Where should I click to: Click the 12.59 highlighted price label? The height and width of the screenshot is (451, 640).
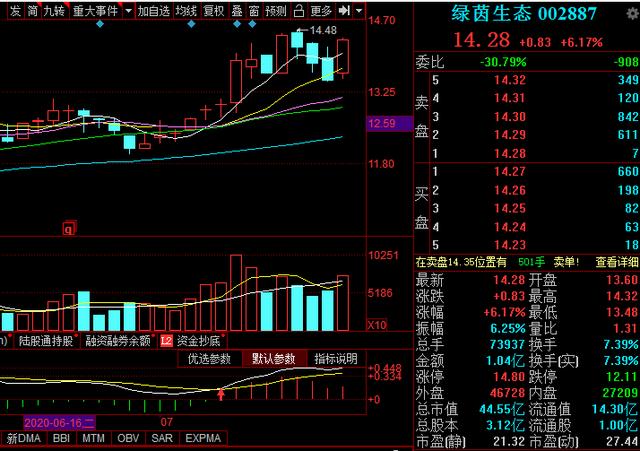pos(390,123)
